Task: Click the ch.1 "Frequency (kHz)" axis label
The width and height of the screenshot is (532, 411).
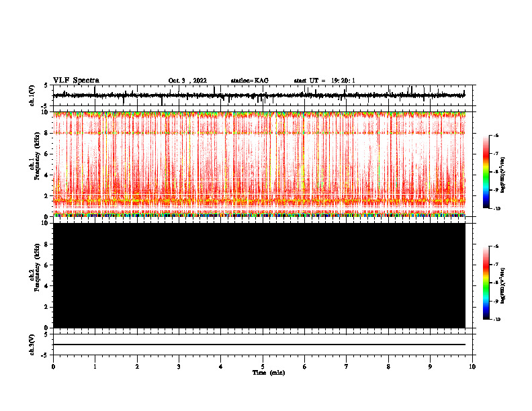Action: tap(37, 155)
